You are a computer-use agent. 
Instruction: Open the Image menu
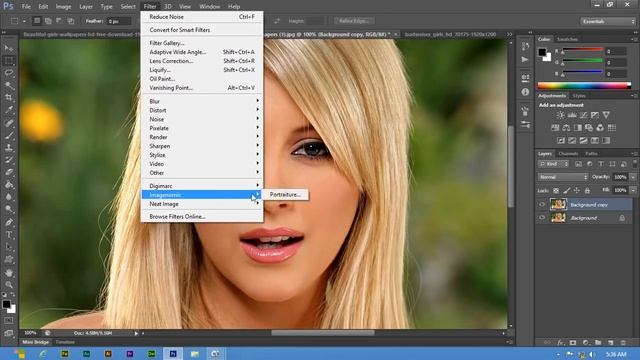[63, 7]
